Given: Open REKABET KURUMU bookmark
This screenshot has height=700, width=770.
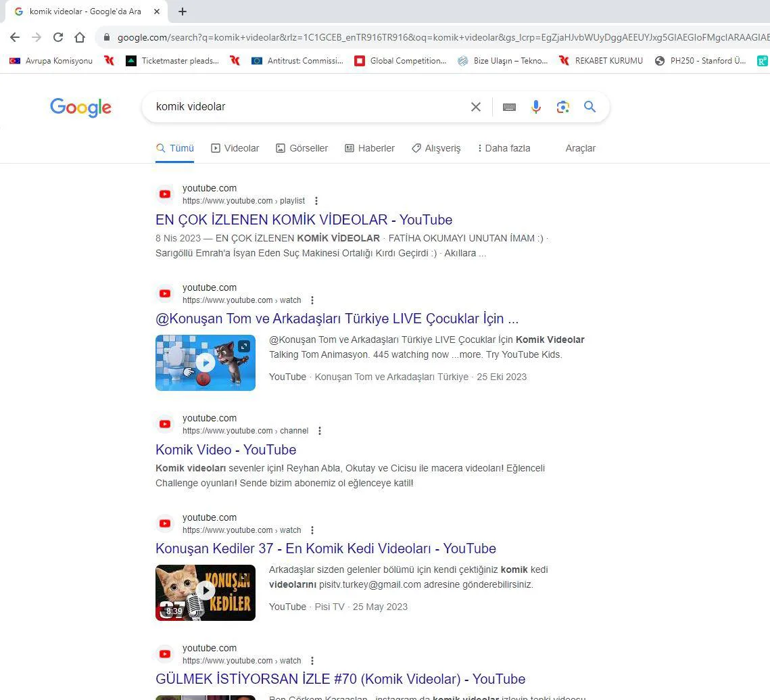Looking at the screenshot, I should coord(601,61).
